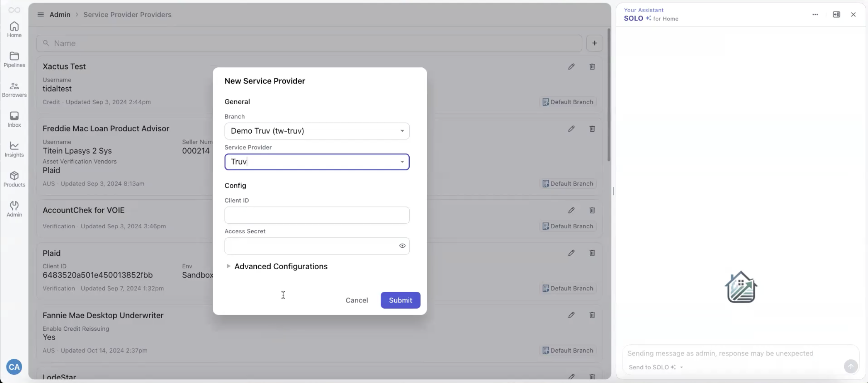Submit the new service provider
Viewport: 868px width, 383px height.
tap(400, 300)
